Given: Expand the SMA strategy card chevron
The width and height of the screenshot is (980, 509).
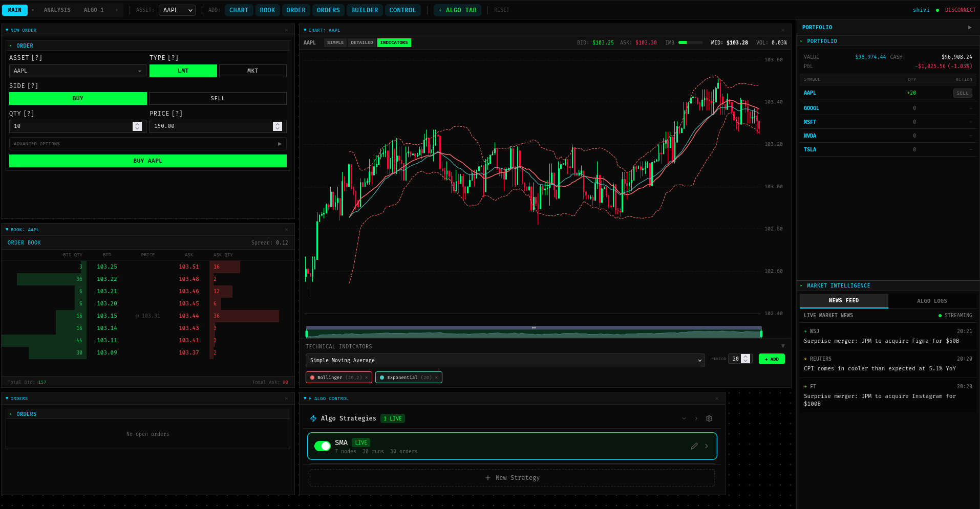Looking at the screenshot, I should [707, 446].
